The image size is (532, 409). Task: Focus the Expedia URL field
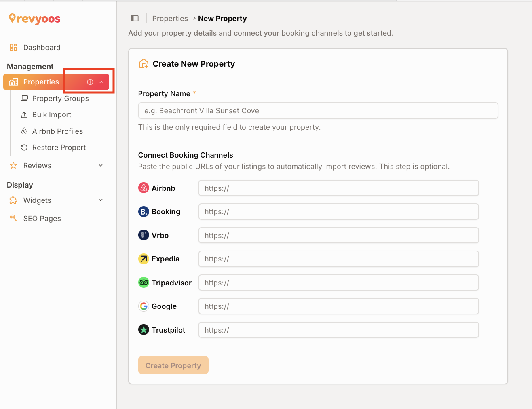coord(339,259)
